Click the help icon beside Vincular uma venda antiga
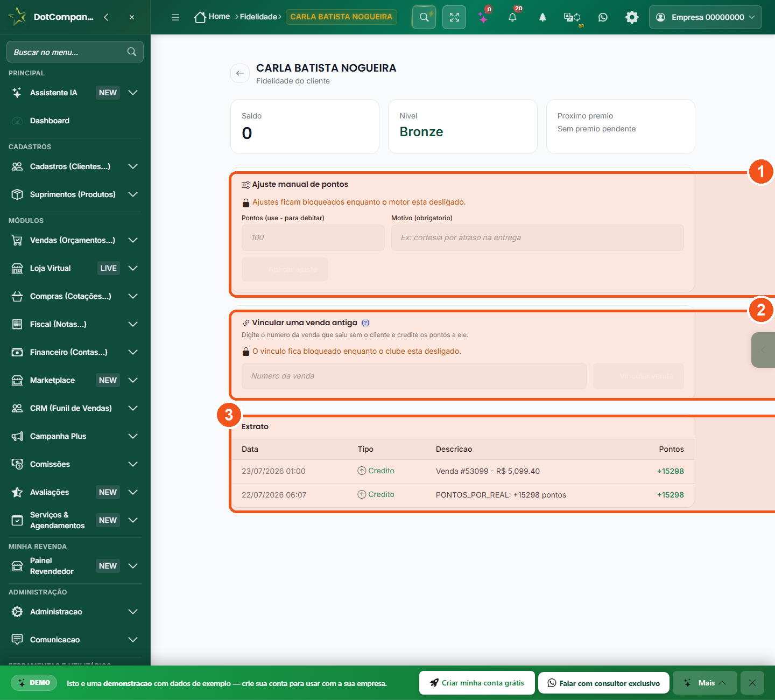The width and height of the screenshot is (775, 700). pyautogui.click(x=365, y=323)
